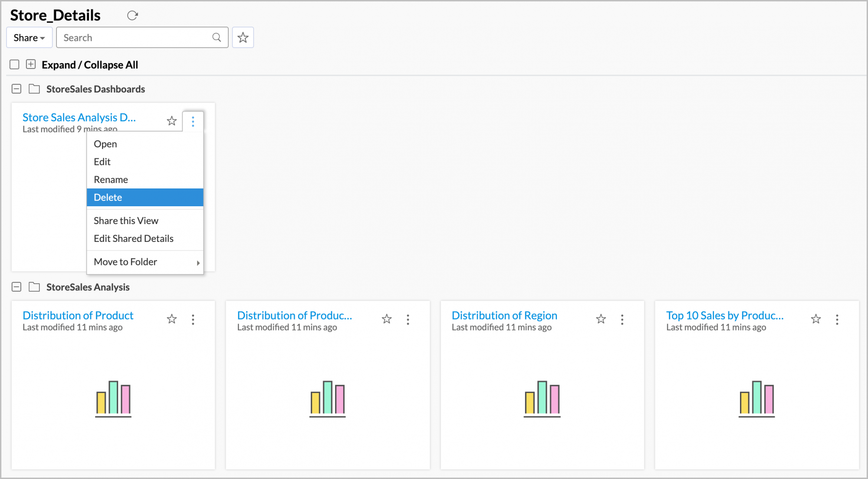
Task: Click the Distribution of Product chart thumbnail
Action: [113, 399]
